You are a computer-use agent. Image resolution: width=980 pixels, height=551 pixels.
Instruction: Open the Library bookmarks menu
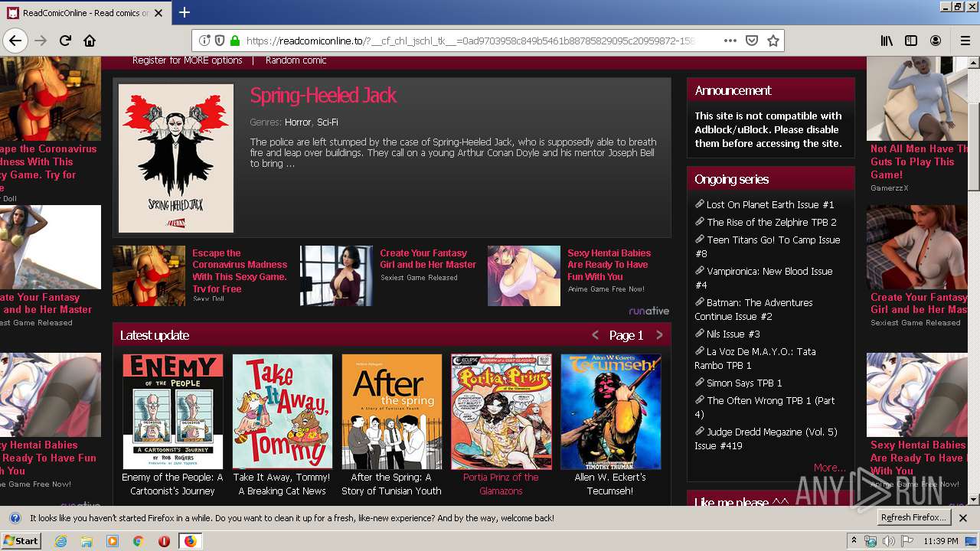887,41
